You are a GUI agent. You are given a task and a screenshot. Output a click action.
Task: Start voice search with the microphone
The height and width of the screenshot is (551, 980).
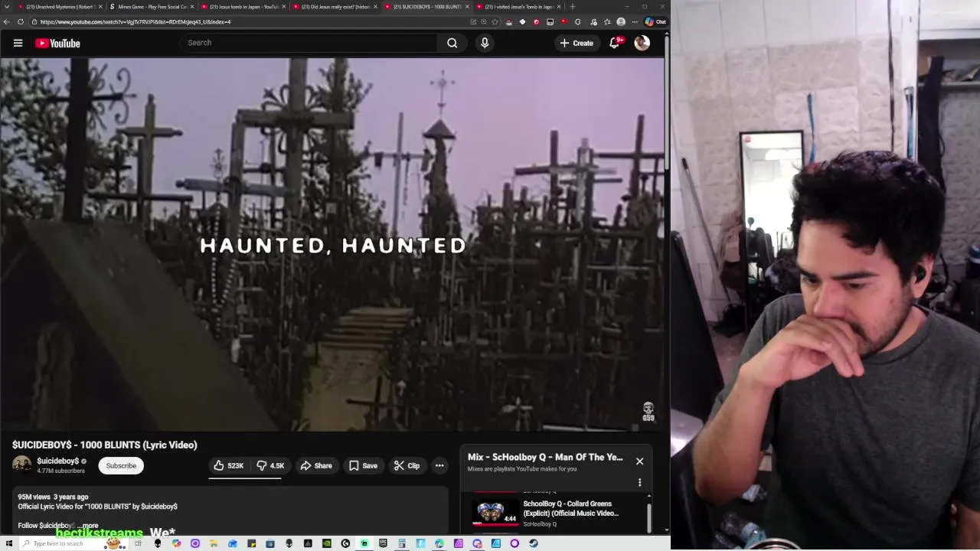point(484,43)
